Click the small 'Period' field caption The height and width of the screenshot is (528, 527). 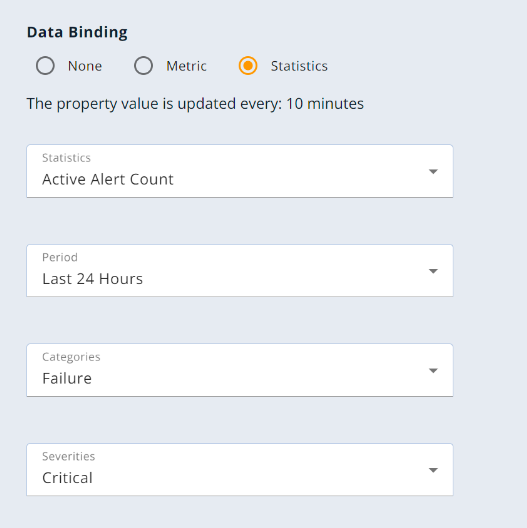point(60,257)
